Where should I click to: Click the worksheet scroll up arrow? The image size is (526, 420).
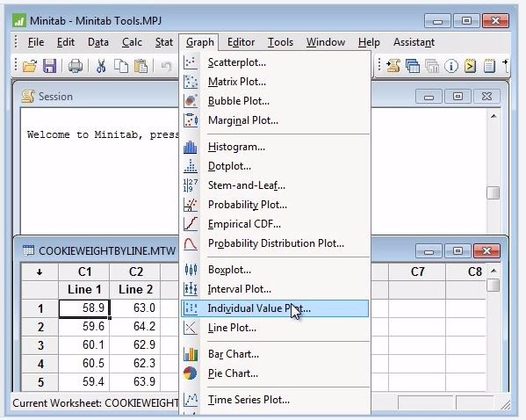[494, 271]
